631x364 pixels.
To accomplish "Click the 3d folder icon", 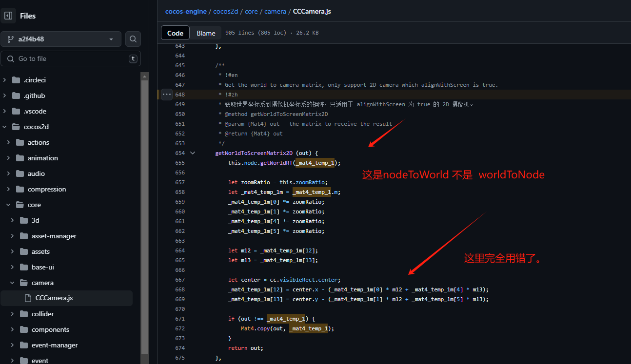I will (24, 220).
